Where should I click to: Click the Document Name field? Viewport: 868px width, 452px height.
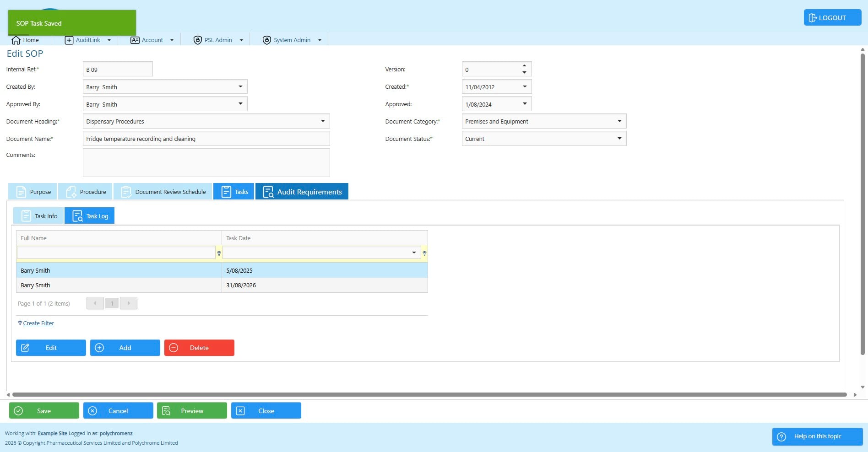[x=206, y=139]
